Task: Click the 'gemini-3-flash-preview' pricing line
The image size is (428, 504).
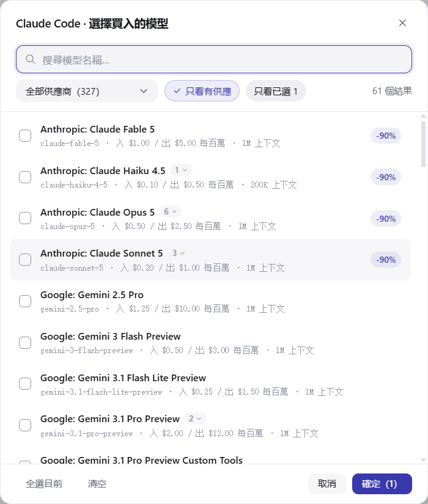Action: coord(177,350)
